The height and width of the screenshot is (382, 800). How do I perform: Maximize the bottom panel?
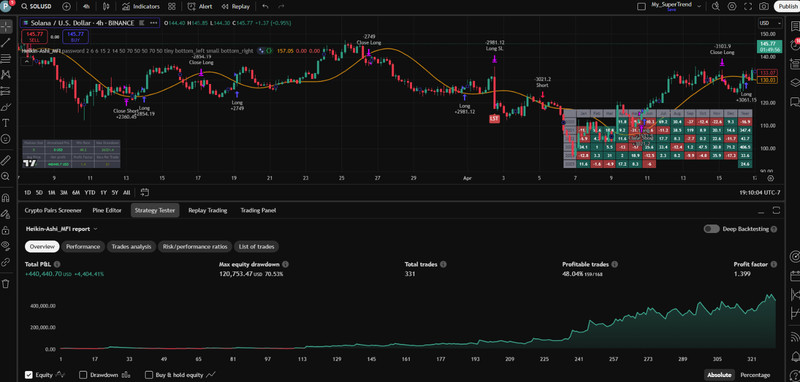[x=776, y=210]
